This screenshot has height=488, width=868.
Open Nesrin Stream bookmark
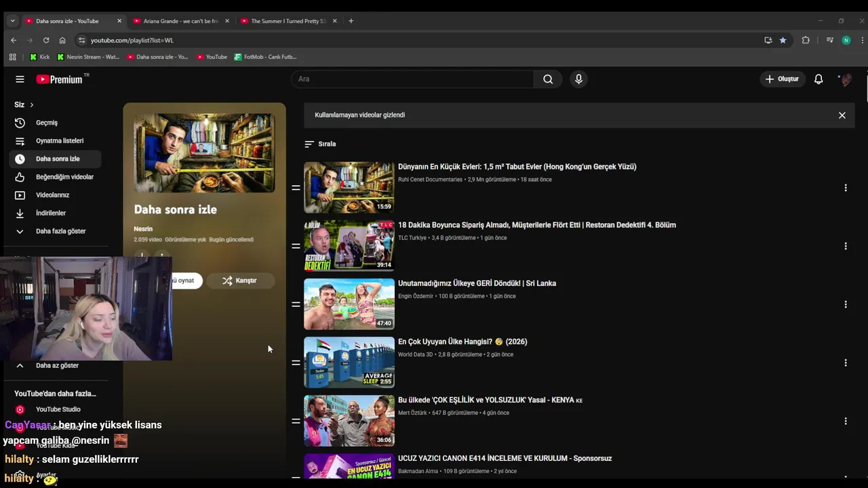tap(88, 57)
